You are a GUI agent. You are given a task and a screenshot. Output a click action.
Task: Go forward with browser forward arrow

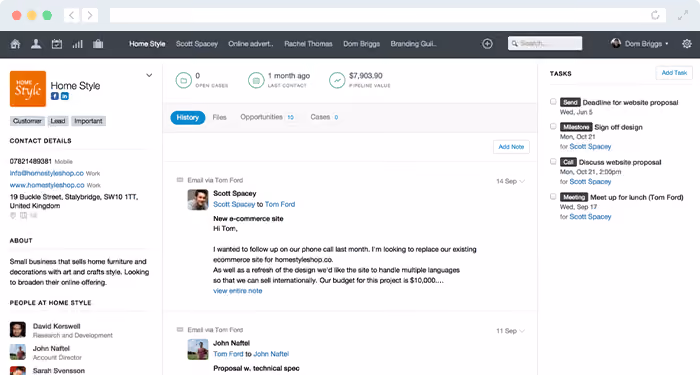(x=90, y=16)
